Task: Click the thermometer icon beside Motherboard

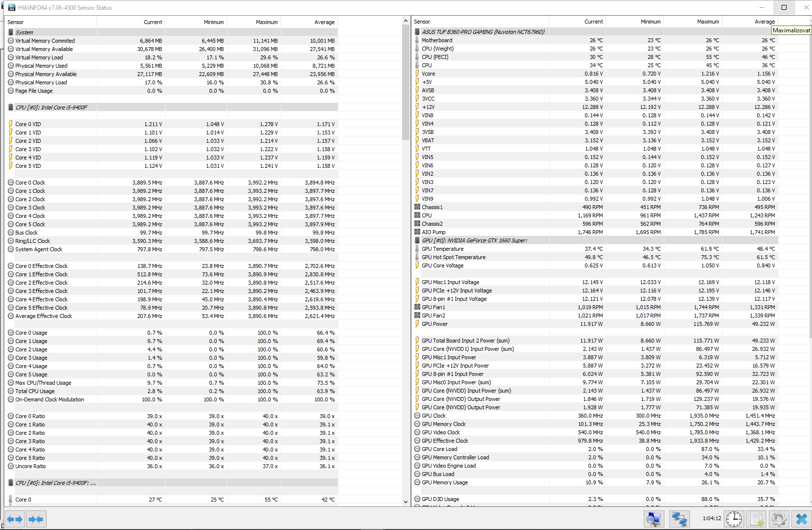Action: coord(417,40)
